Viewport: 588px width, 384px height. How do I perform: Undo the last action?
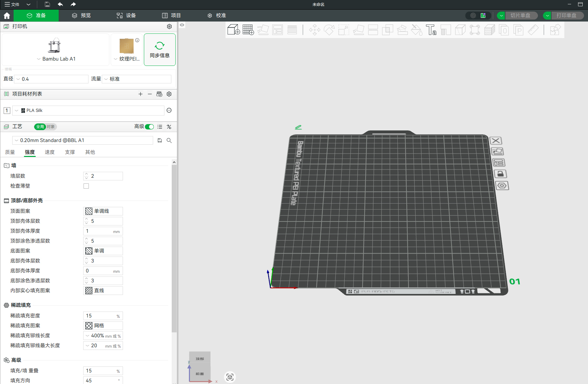click(60, 4)
